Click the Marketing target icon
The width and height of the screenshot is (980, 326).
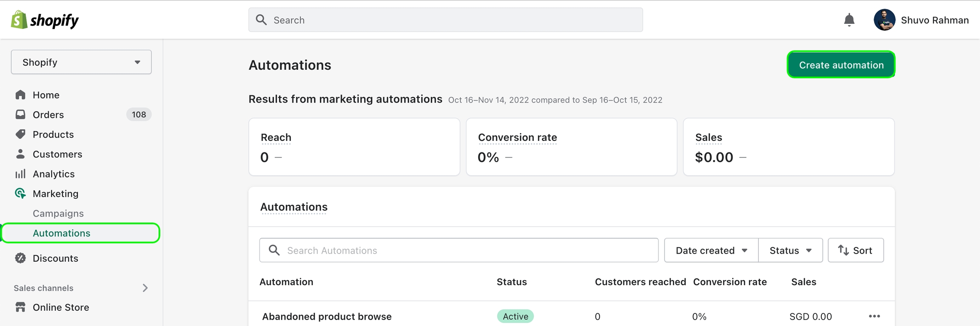tap(20, 193)
